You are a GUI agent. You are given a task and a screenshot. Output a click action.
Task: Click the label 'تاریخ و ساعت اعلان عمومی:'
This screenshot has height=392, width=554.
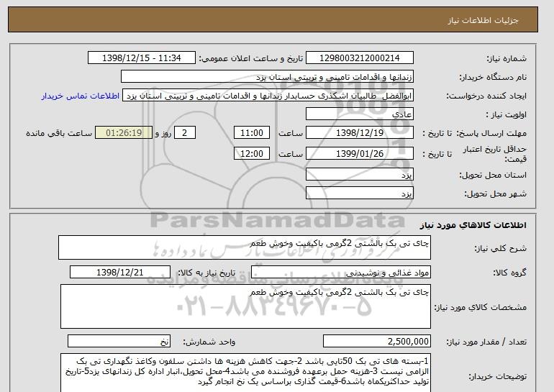pyautogui.click(x=251, y=59)
